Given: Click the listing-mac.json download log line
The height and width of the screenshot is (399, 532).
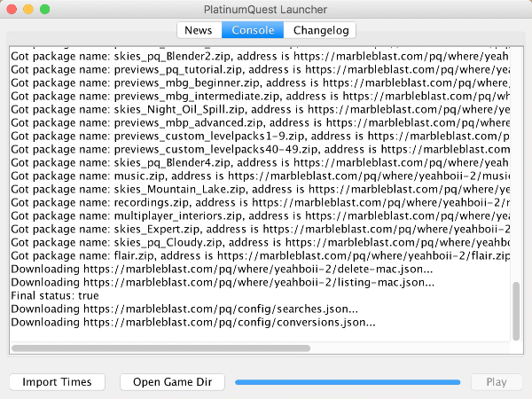Looking at the screenshot, I should [222, 283].
